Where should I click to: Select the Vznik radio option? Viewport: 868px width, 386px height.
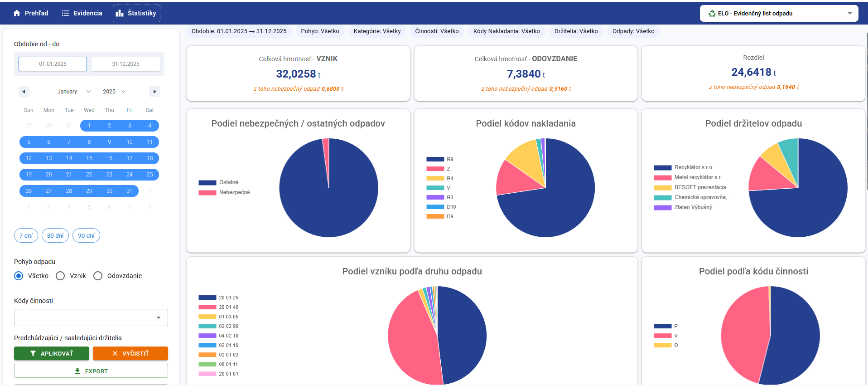pyautogui.click(x=60, y=276)
